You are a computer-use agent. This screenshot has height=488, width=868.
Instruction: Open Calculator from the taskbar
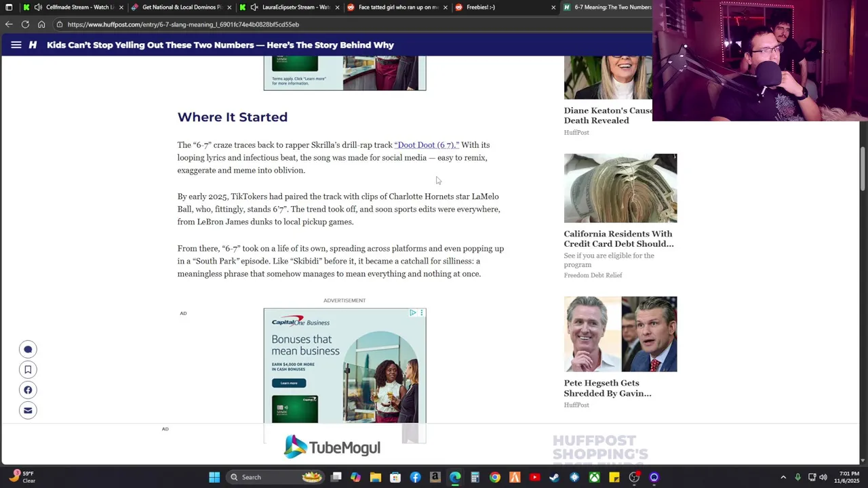pyautogui.click(x=475, y=477)
